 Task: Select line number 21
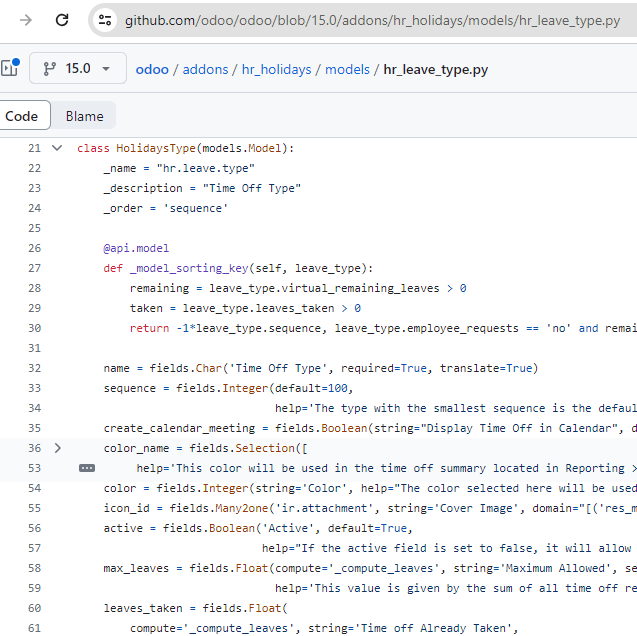pos(35,148)
